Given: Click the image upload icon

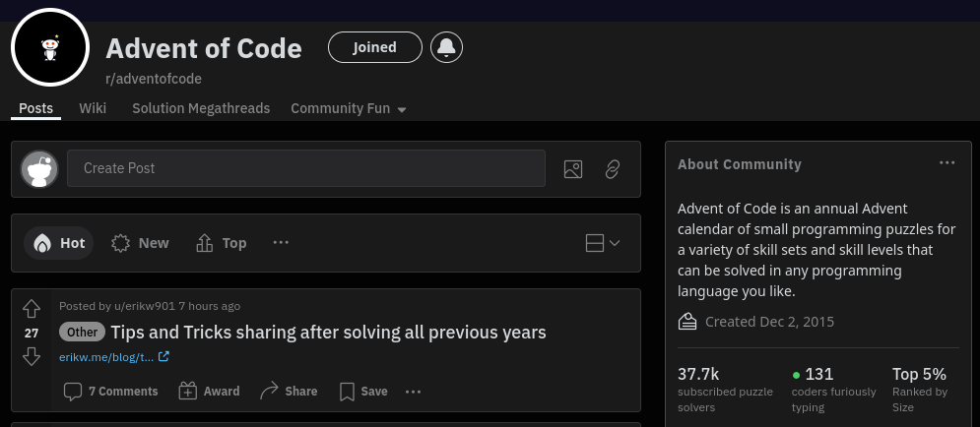Looking at the screenshot, I should (573, 168).
